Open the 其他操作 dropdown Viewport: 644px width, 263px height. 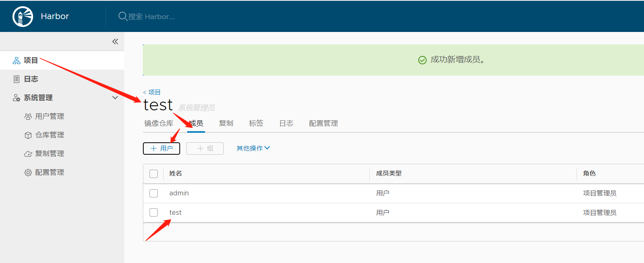[x=253, y=148]
